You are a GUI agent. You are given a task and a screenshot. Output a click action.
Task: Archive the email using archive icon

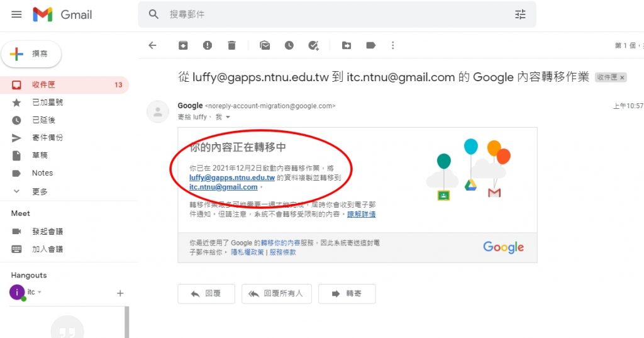coord(183,45)
